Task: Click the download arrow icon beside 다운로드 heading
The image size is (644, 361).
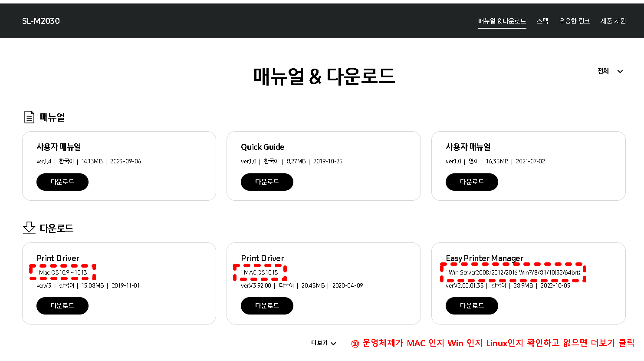Action: 29,228
